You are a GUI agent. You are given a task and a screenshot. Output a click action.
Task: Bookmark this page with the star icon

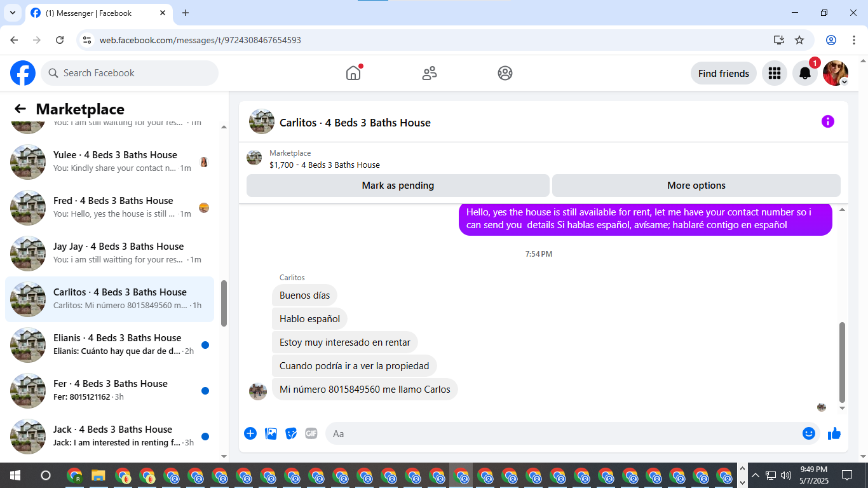799,40
